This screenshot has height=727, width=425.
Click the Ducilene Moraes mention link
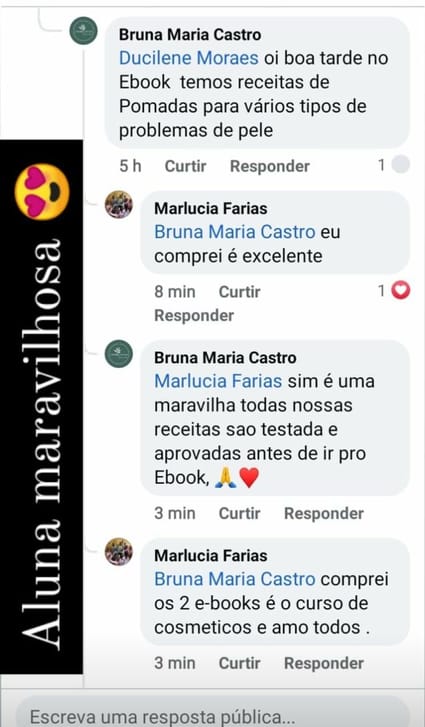pos(189,58)
